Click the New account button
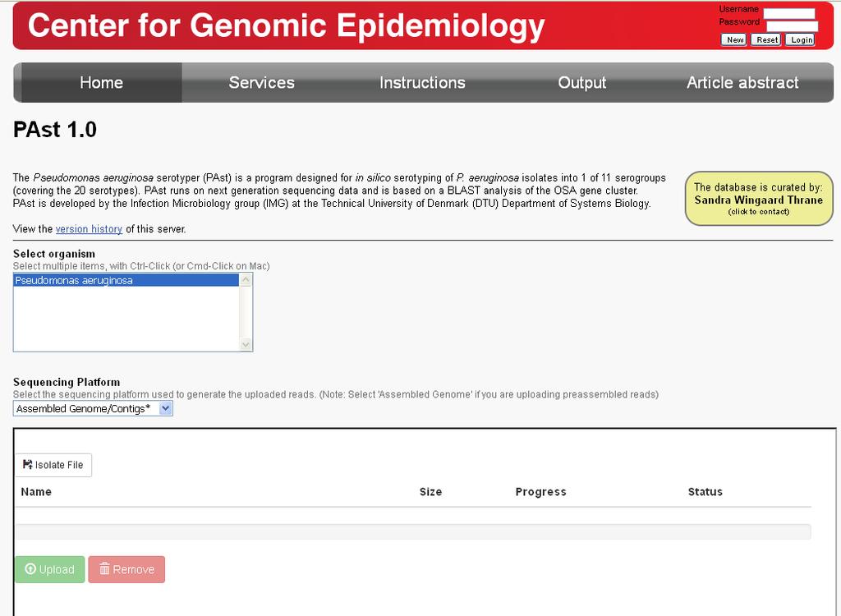 pyautogui.click(x=734, y=39)
